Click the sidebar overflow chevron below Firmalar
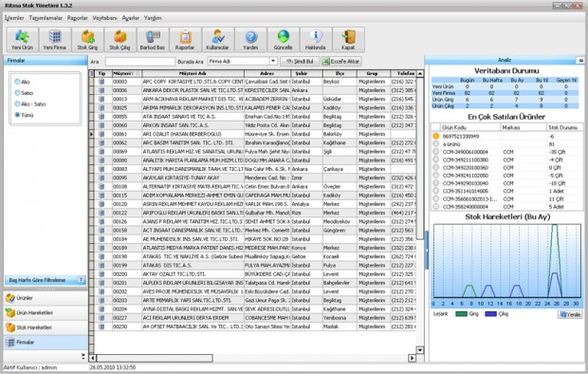This screenshot has height=374, width=588. [83, 356]
